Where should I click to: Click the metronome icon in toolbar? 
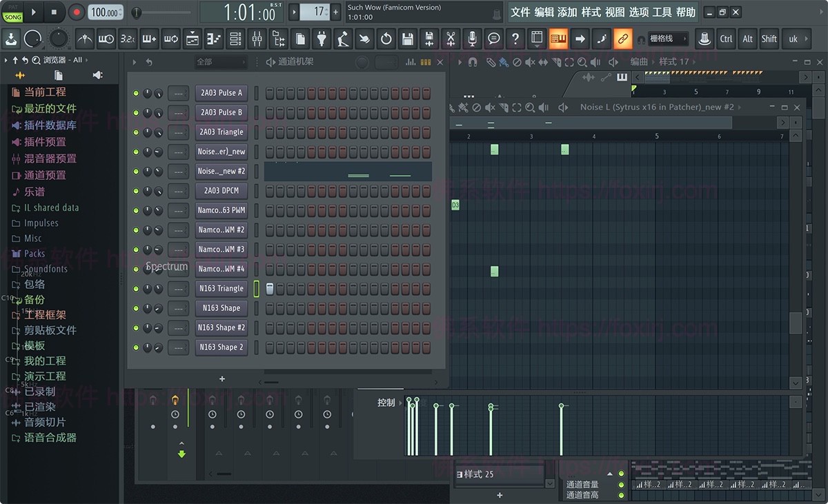85,39
